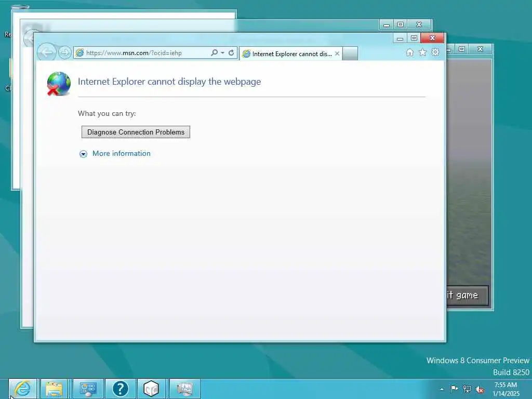Close the game window on the right
Screen dimensions: 532x399
480,49
